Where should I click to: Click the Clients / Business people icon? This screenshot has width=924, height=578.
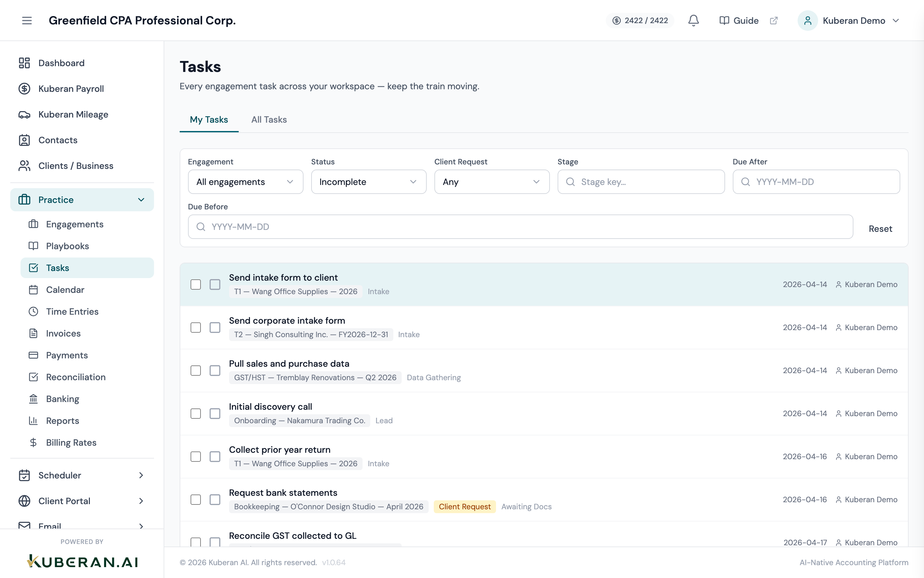[x=24, y=166]
